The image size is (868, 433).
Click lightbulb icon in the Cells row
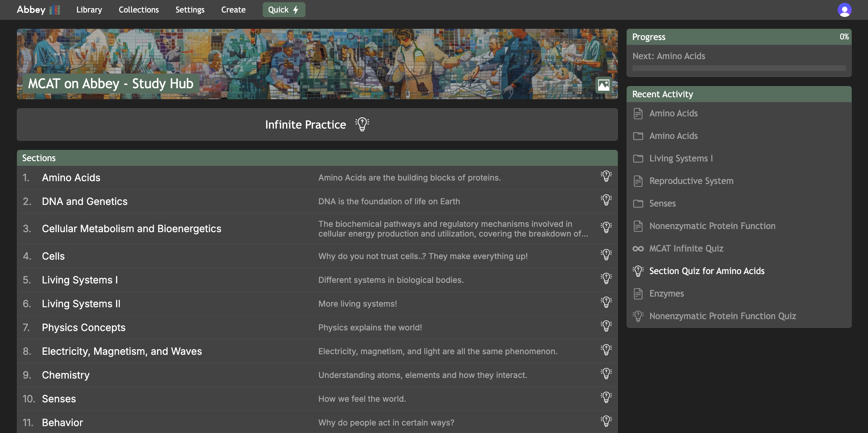pyautogui.click(x=606, y=255)
